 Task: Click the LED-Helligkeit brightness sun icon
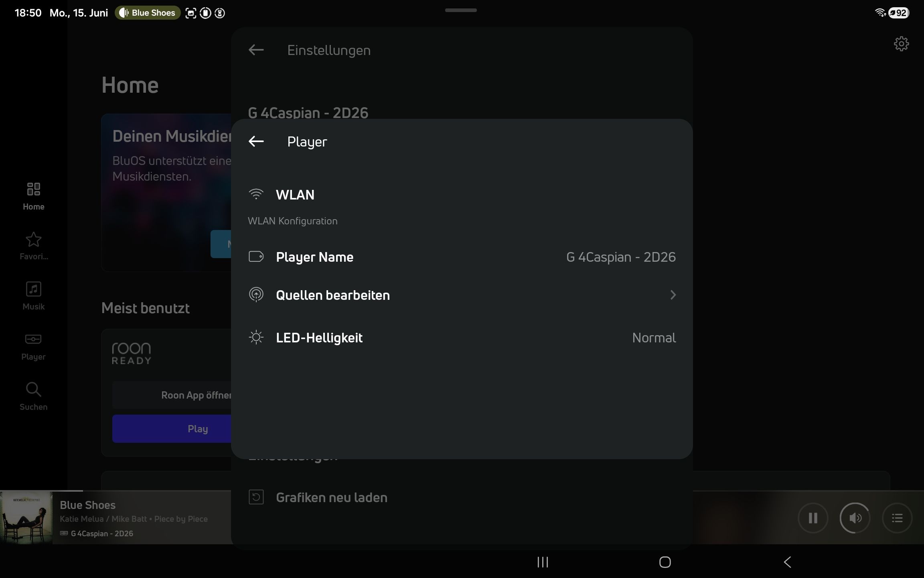[x=256, y=337]
